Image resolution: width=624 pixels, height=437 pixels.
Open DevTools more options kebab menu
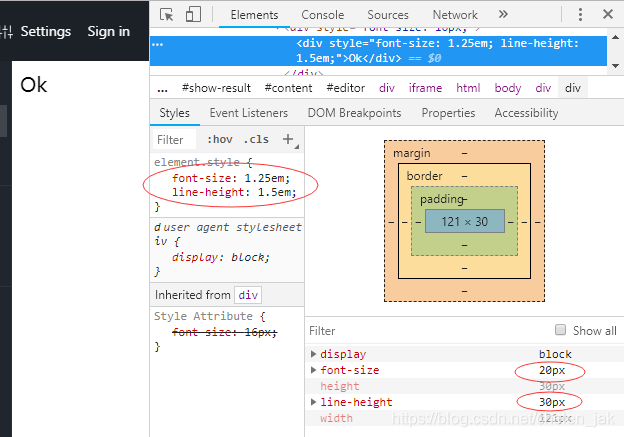tap(580, 15)
